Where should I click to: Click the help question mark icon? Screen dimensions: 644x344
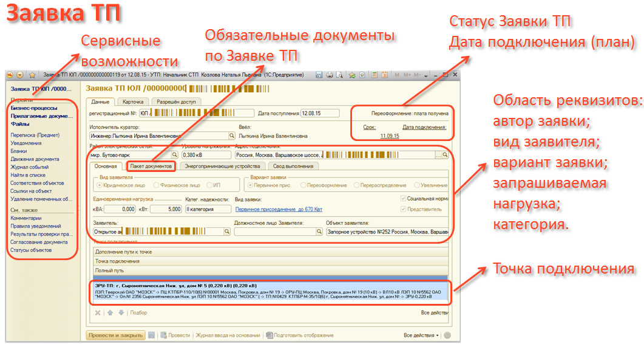(447, 335)
